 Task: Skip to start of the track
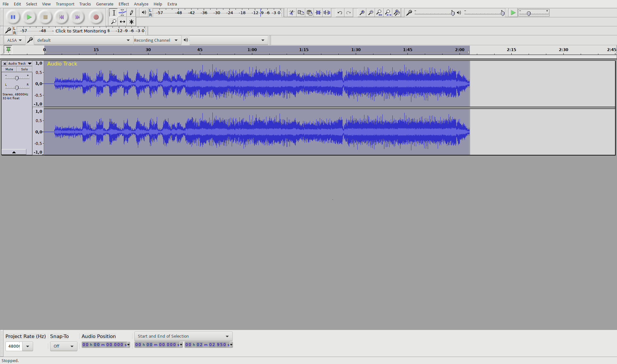tap(61, 17)
